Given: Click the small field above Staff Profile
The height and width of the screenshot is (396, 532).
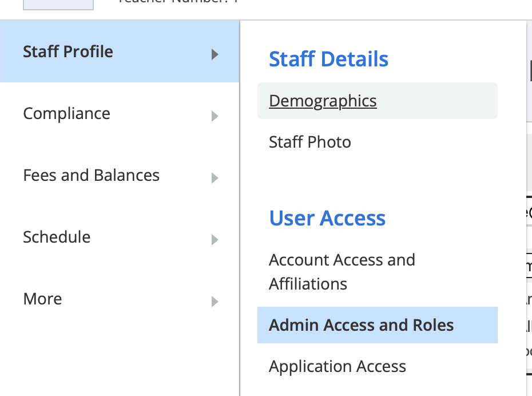Looking at the screenshot, I should 57,4.
